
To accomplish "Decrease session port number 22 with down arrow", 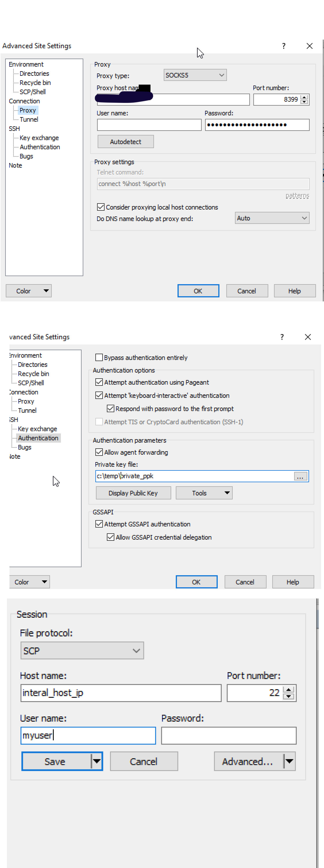I will click(288, 696).
